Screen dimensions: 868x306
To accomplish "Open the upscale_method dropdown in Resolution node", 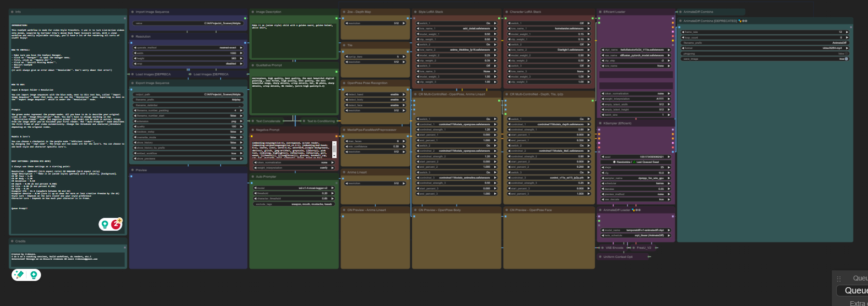I will pyautogui.click(x=189, y=48).
